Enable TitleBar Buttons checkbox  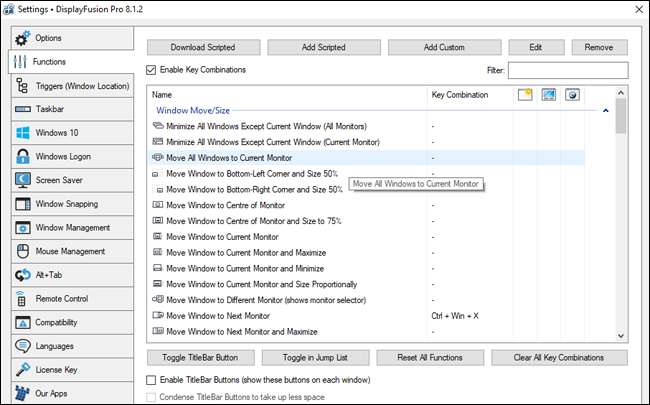152,381
